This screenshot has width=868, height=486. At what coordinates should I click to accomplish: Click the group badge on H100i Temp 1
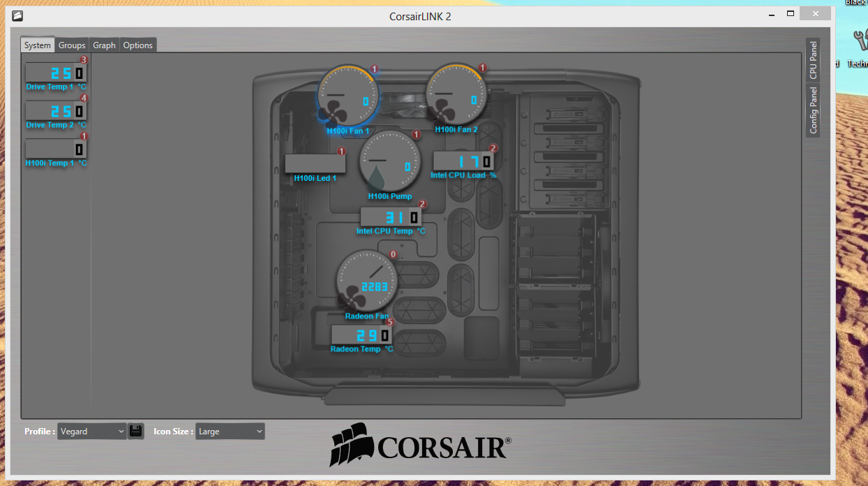tap(84, 136)
